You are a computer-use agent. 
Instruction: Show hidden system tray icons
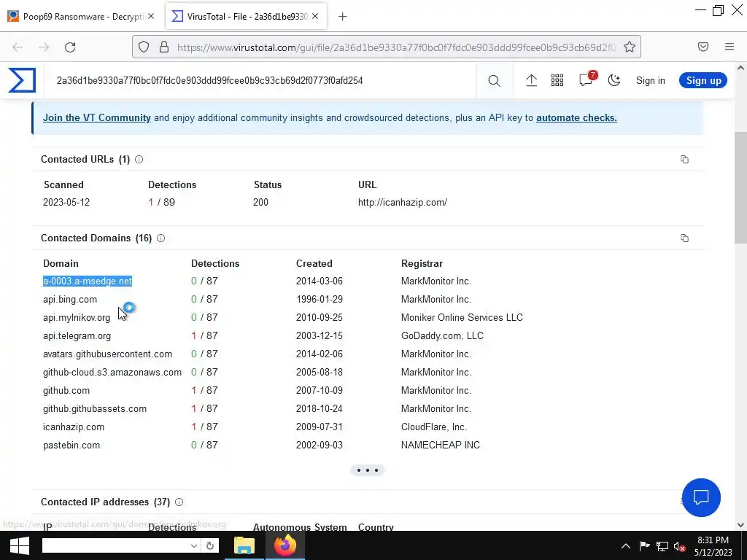(x=626, y=546)
